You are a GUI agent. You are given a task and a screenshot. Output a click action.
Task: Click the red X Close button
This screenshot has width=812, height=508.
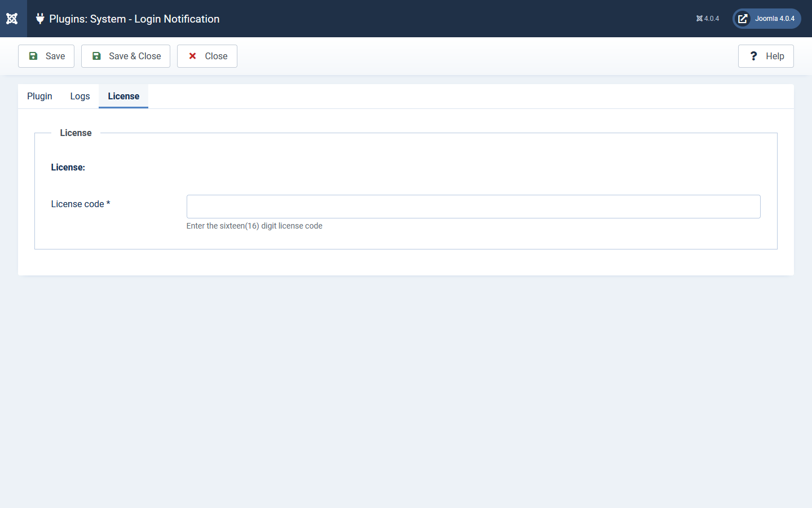pyautogui.click(x=207, y=56)
